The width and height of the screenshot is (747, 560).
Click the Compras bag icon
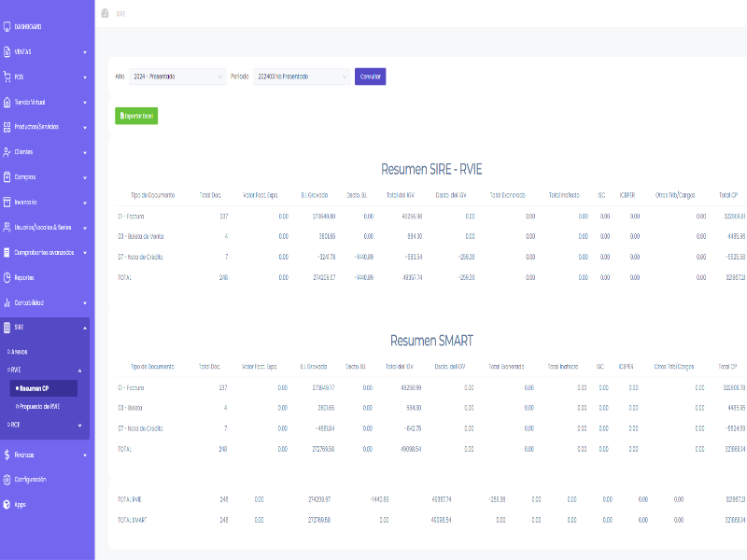pyautogui.click(x=7, y=177)
